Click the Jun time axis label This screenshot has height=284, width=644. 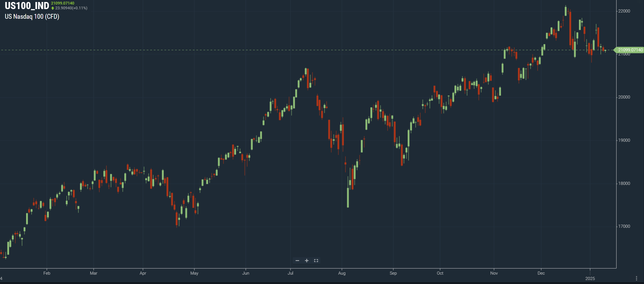click(246, 273)
